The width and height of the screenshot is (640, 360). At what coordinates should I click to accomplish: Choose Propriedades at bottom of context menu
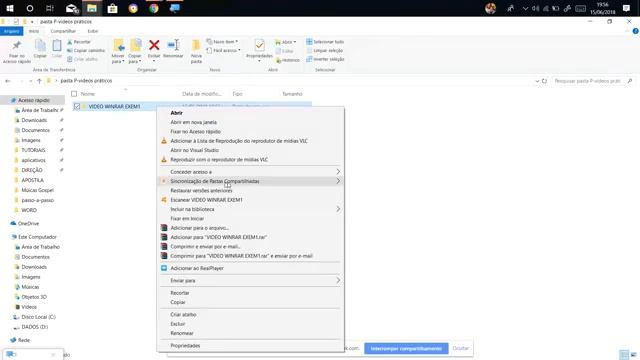[x=250, y=345]
